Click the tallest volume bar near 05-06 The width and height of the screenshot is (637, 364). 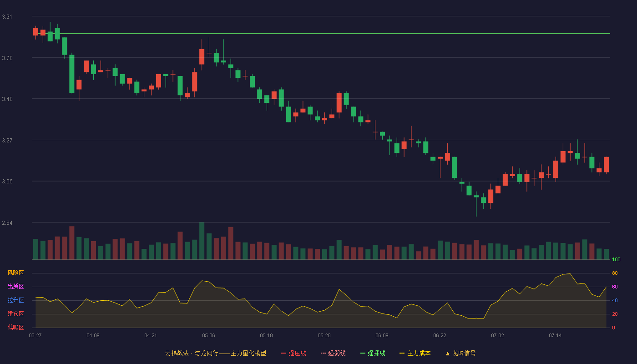pos(202,241)
